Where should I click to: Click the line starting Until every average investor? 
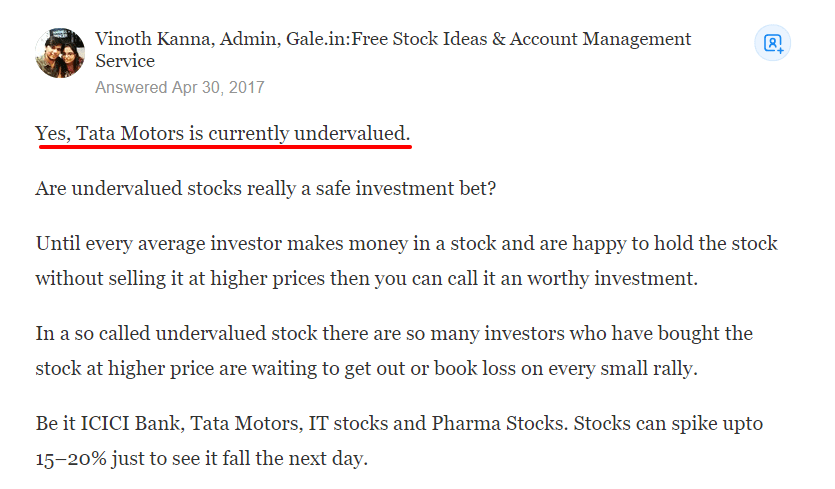tap(406, 243)
